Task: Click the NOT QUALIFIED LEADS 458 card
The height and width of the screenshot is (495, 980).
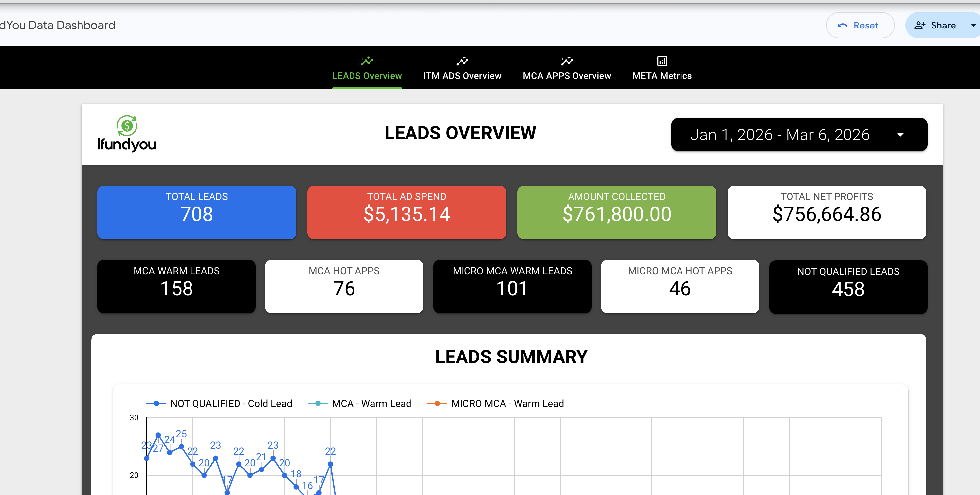Action: (x=848, y=287)
